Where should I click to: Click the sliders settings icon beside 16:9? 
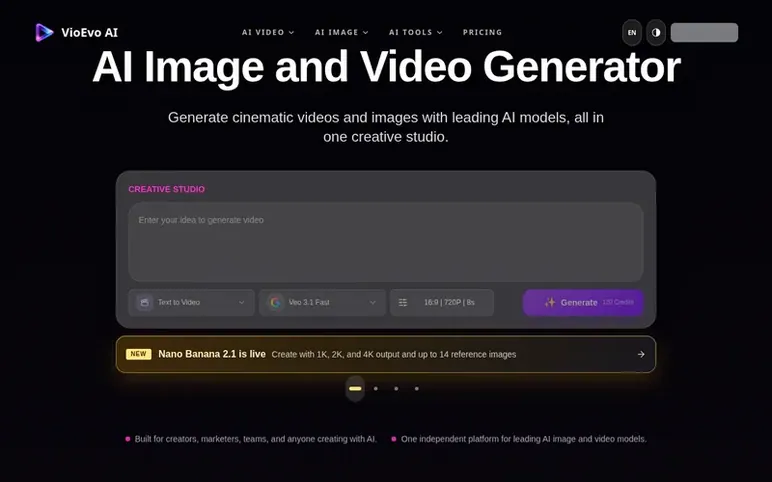[x=403, y=302]
